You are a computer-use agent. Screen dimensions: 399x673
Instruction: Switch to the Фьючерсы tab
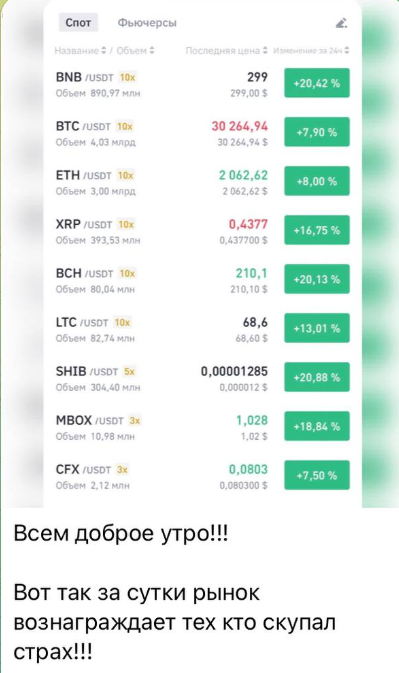(x=147, y=23)
